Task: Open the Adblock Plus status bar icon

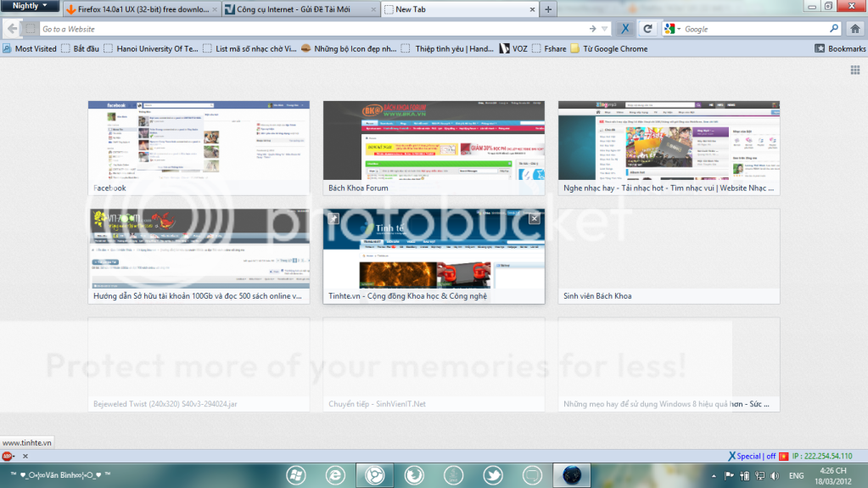Action: [8, 456]
